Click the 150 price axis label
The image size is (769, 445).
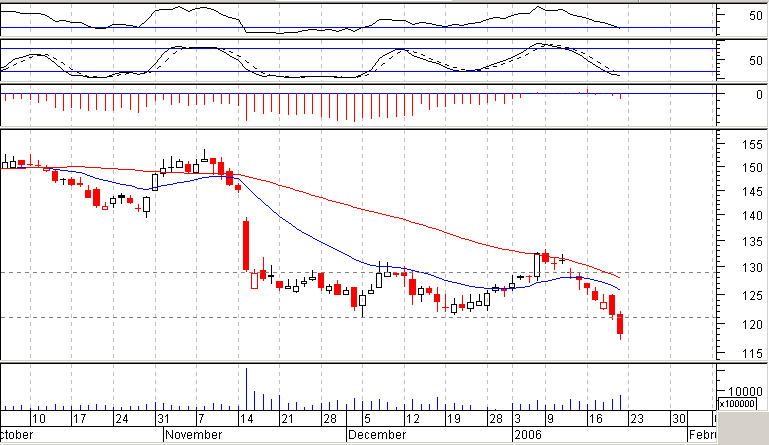point(752,168)
